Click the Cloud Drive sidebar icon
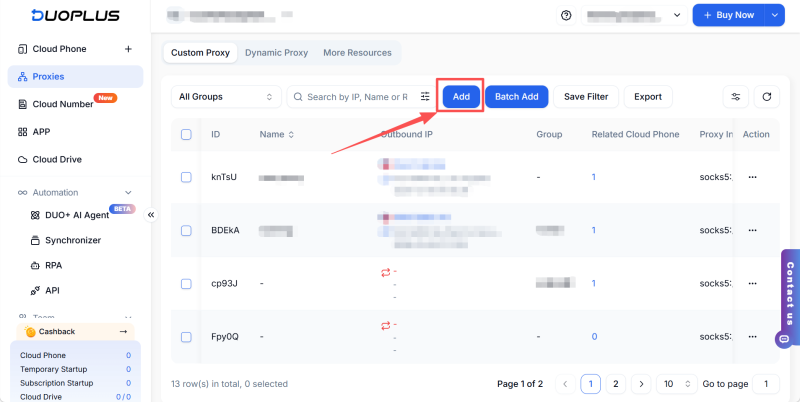Image resolution: width=800 pixels, height=402 pixels. coord(23,159)
